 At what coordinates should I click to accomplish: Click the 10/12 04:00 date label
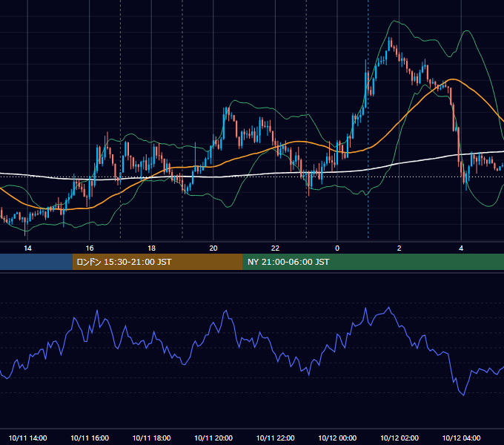pyautogui.click(x=461, y=438)
